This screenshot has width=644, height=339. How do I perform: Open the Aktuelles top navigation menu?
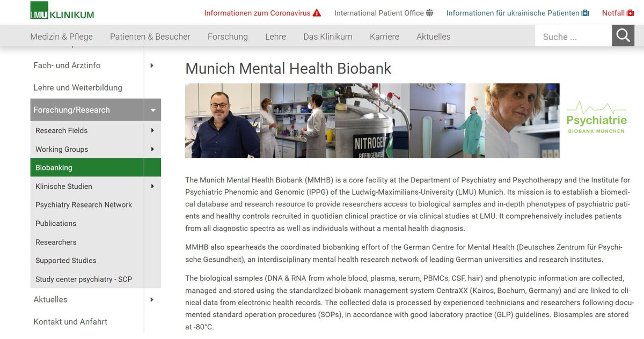click(x=434, y=36)
